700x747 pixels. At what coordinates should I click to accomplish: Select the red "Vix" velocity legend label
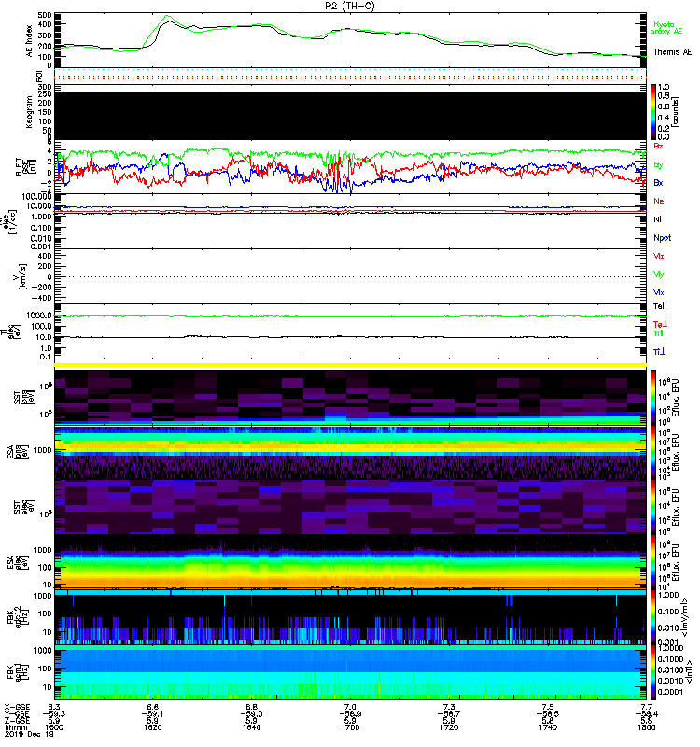(x=658, y=256)
